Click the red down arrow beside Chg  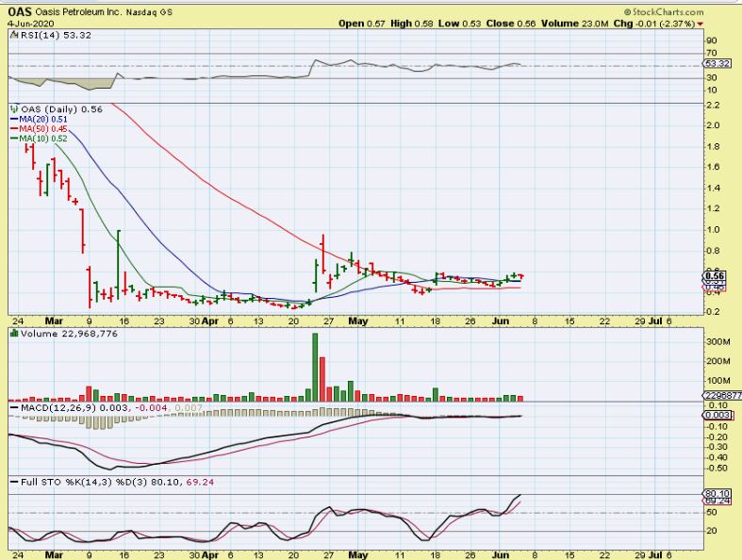[701, 25]
